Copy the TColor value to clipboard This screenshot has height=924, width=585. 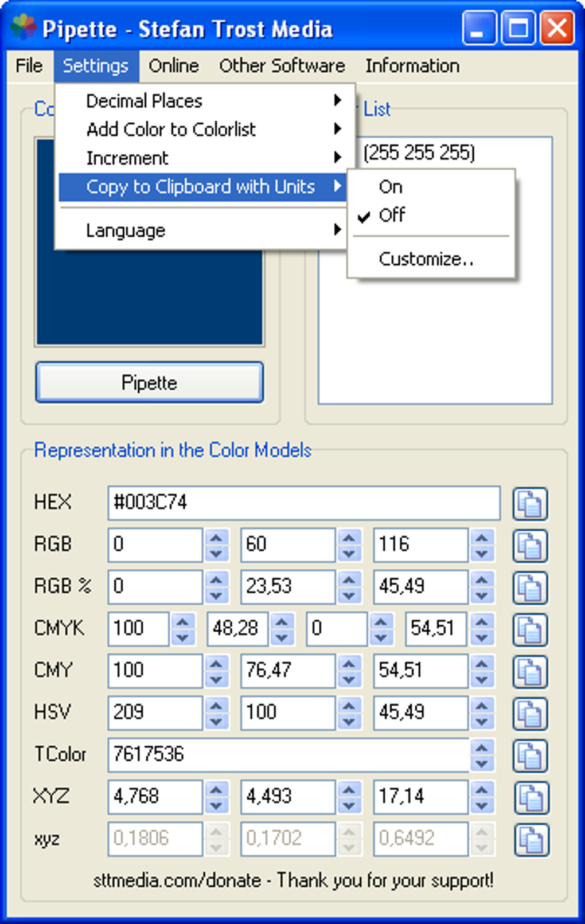coord(529,755)
